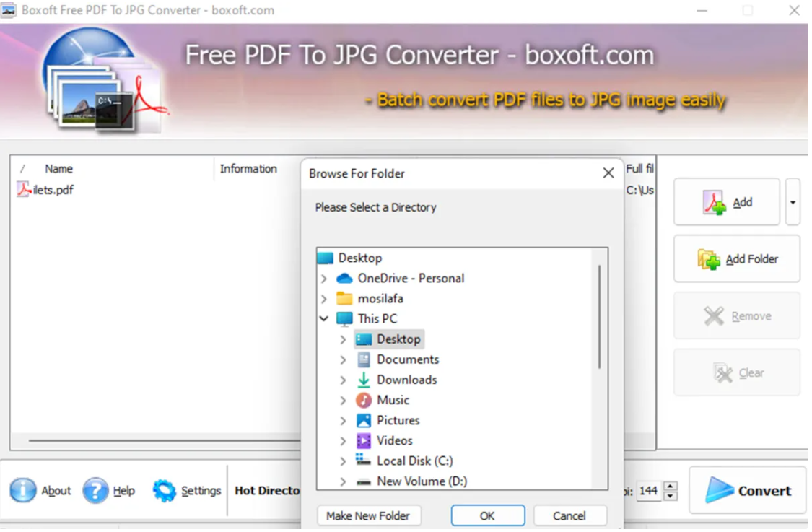Screen dimensions: 812x532
Task: Select the Local Disk (C:) drive icon
Action: click(364, 461)
